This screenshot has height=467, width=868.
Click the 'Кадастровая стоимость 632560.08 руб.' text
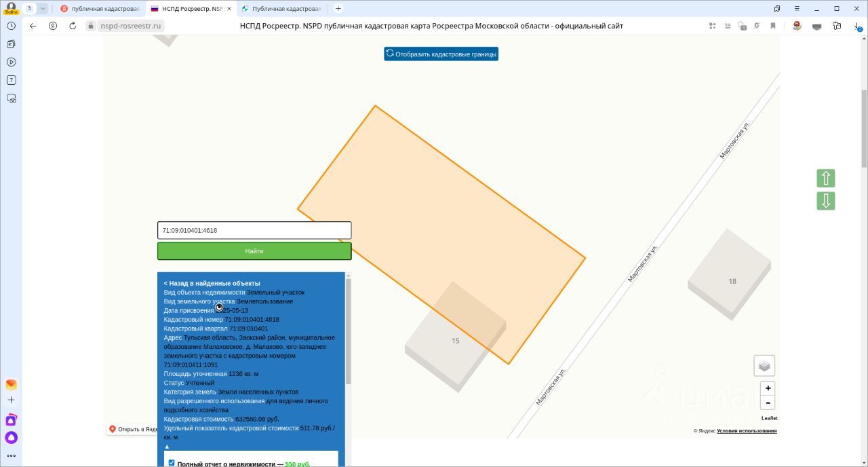[221, 419]
